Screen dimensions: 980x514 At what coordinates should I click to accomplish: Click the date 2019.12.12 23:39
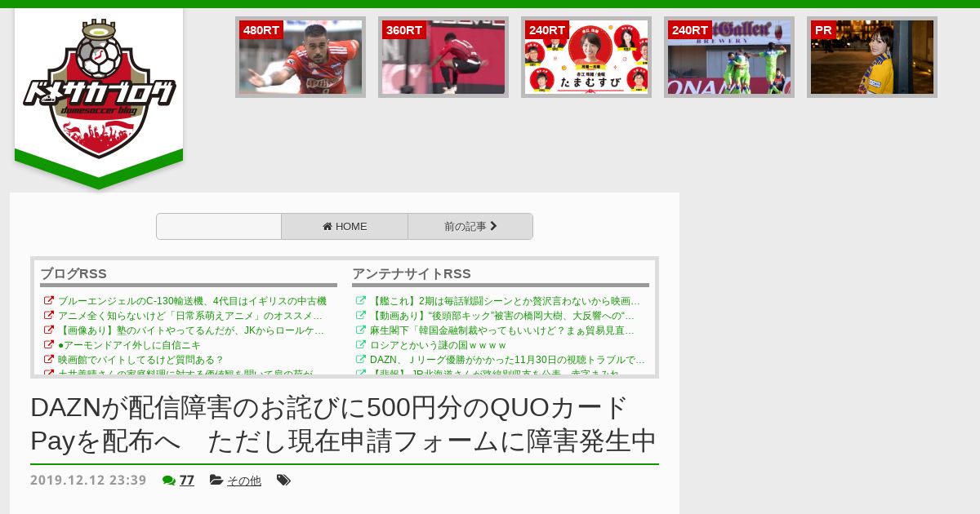(88, 481)
